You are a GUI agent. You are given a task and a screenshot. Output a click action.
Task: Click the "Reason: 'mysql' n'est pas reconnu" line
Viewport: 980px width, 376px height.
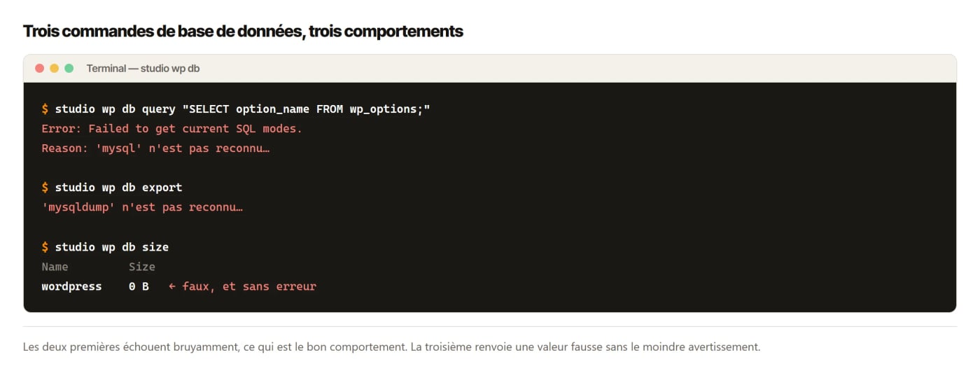coord(155,148)
